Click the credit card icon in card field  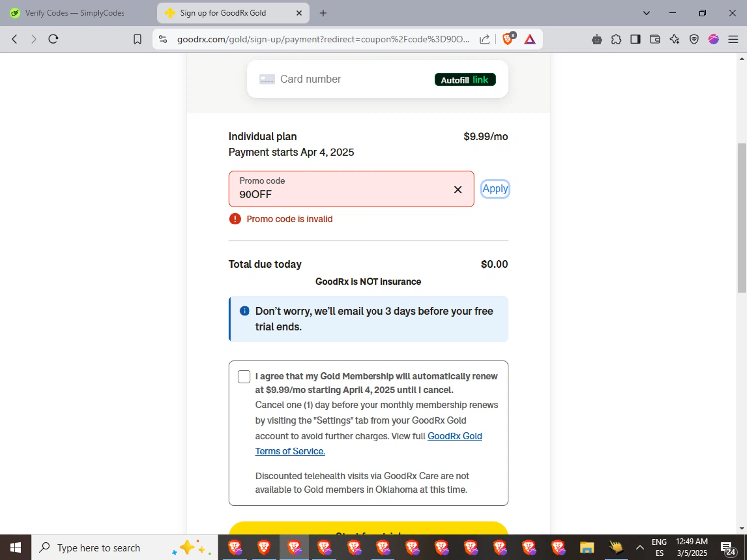(x=267, y=79)
